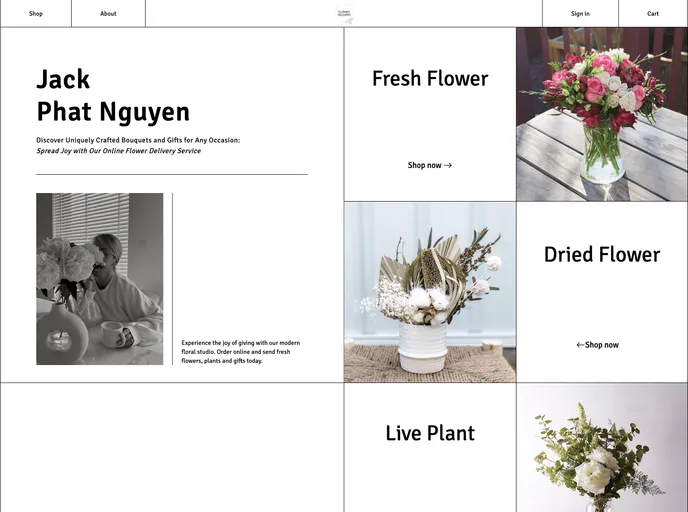Click the Flower Delivery logo in header
This screenshot has height=512, width=688.
[x=344, y=14]
